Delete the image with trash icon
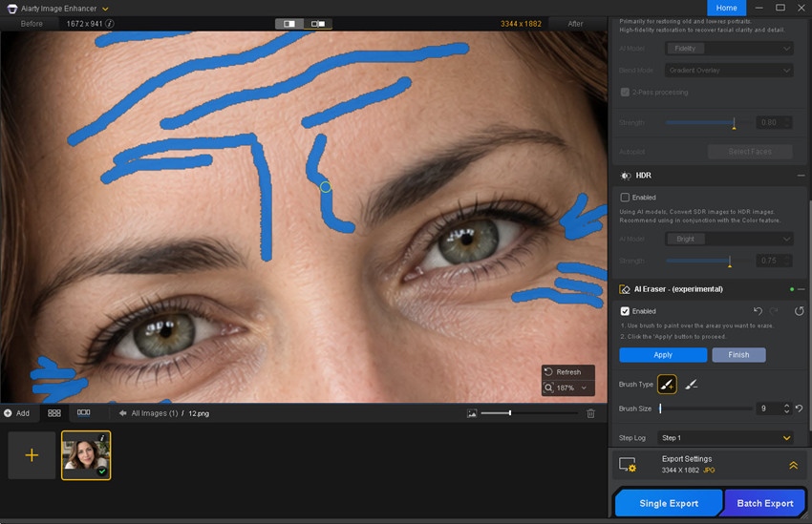 pyautogui.click(x=590, y=413)
